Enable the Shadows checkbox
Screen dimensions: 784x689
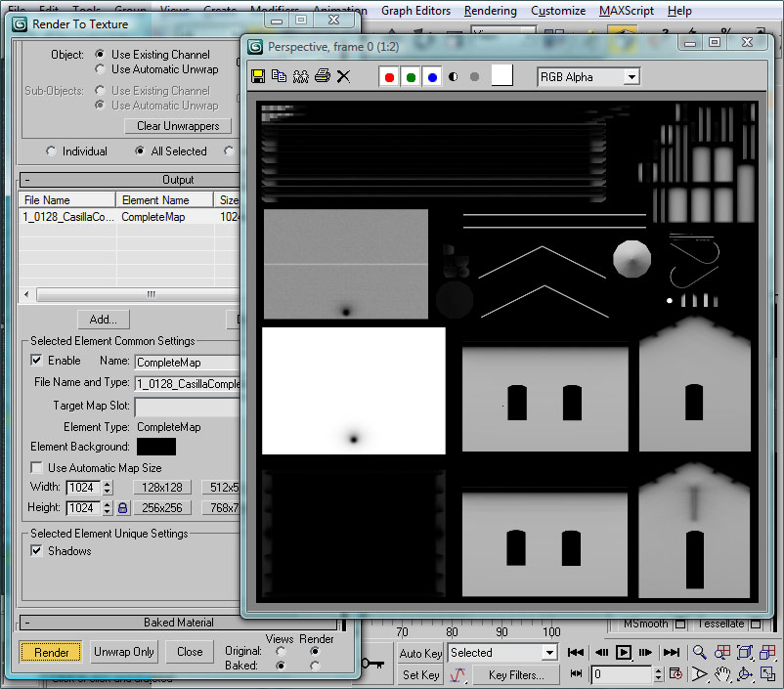click(37, 551)
